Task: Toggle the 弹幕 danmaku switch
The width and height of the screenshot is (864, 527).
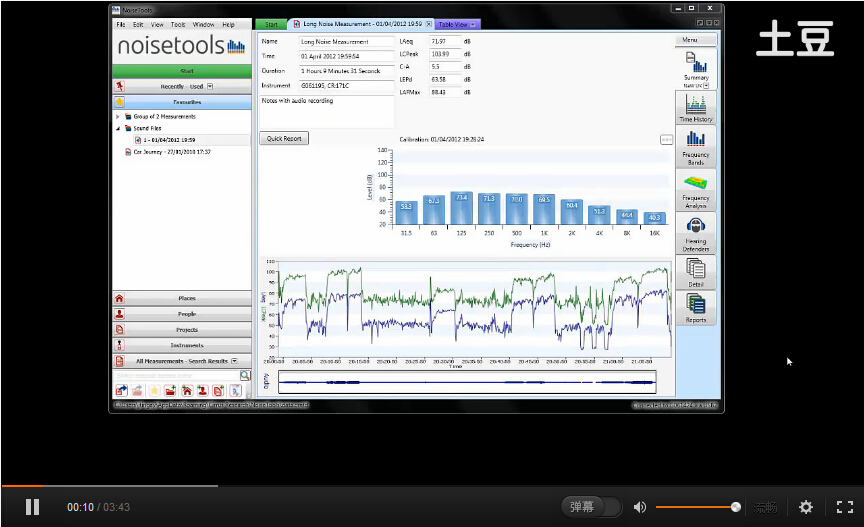Action: click(x=591, y=507)
